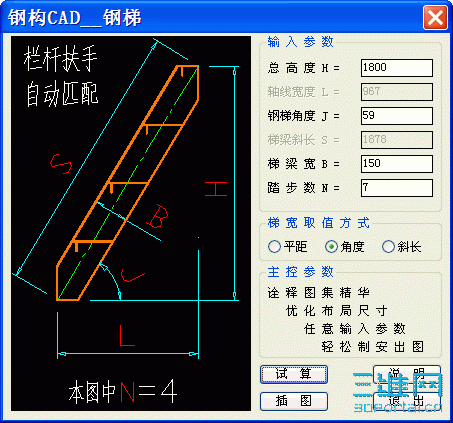
Task: Click the 插图 insert drawing button
Action: click(294, 401)
